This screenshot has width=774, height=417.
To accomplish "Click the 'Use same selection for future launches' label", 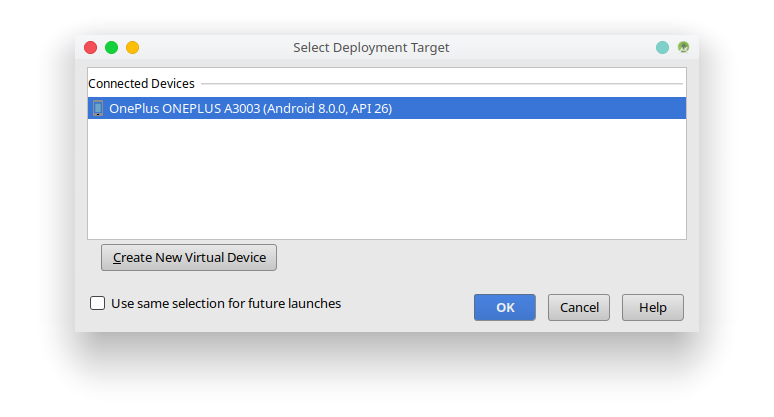I will (x=226, y=303).
